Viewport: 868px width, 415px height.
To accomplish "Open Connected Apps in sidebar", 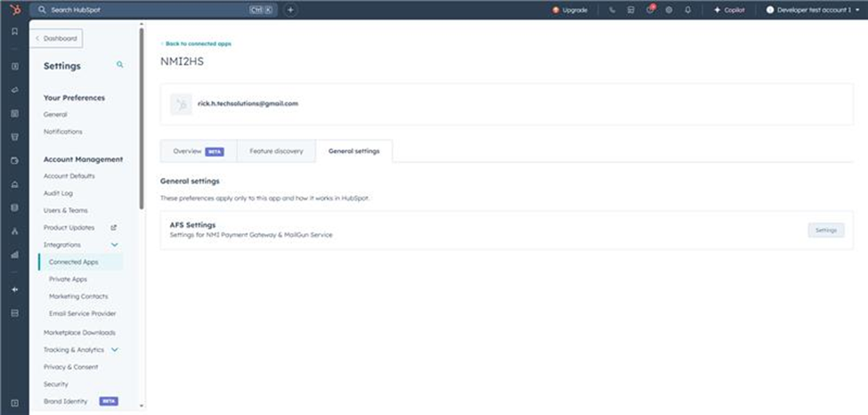I will [x=80, y=262].
